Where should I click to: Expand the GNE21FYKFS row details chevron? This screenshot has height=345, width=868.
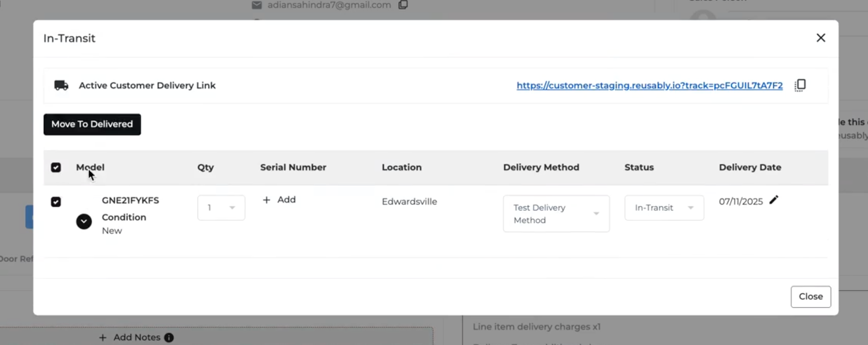84,222
